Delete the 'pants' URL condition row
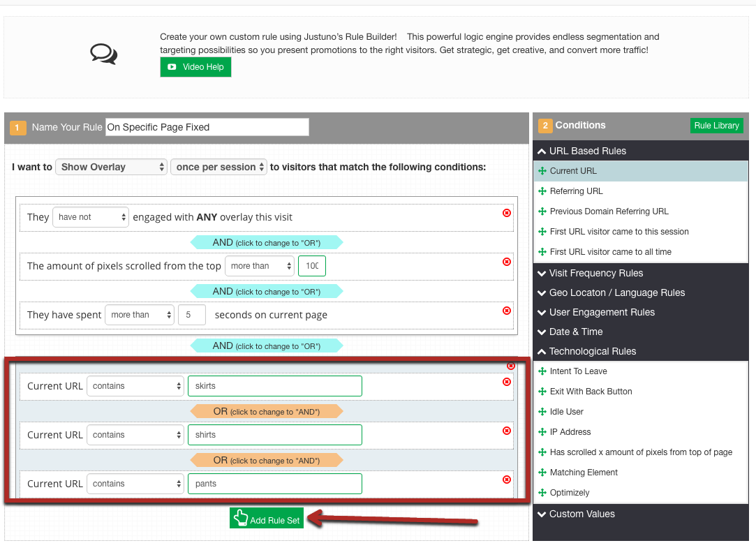Screen dimensions: 756x557 coord(507,480)
